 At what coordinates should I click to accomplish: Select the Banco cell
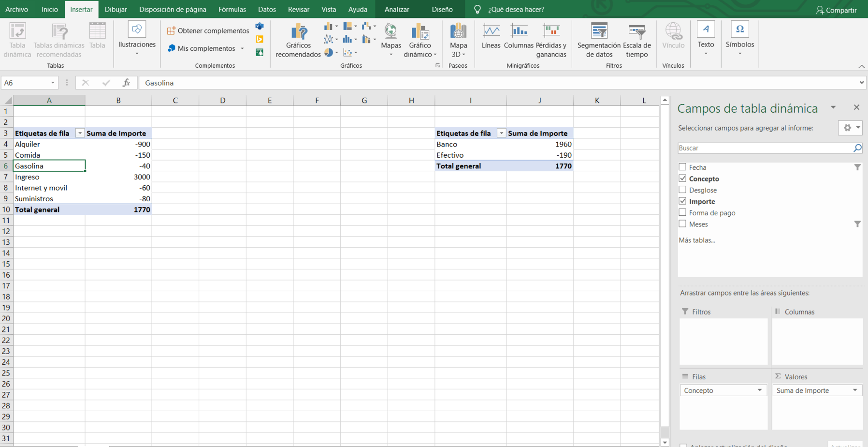470,144
